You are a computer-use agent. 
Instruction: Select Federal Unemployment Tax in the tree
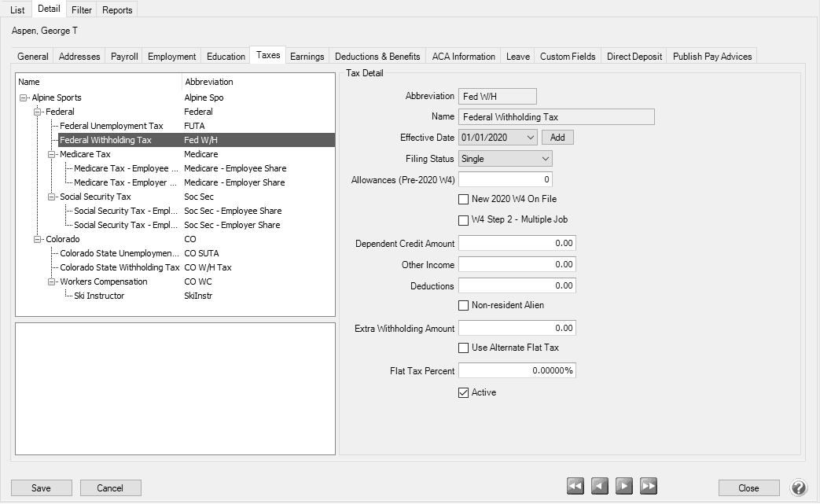[x=112, y=126]
